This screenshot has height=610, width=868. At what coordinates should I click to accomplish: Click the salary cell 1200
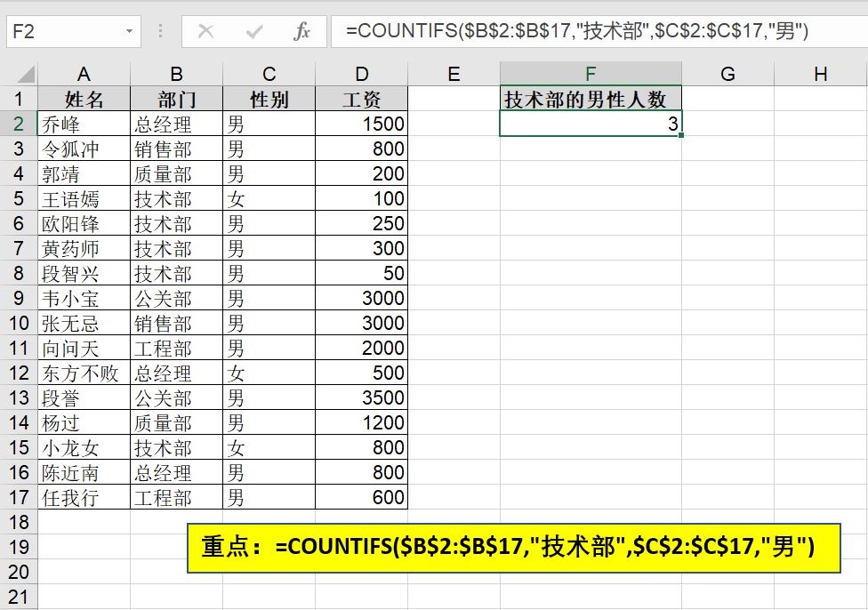361,422
